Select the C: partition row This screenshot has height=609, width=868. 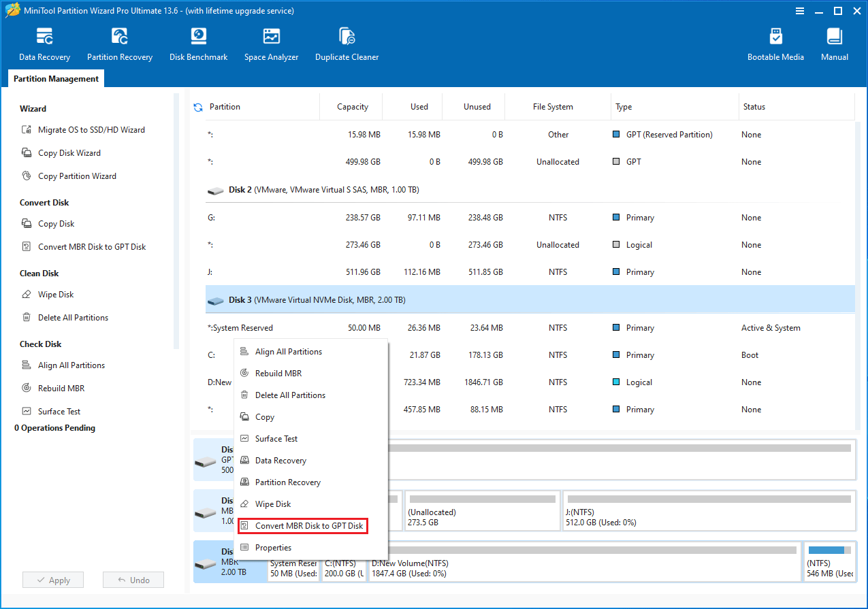click(x=530, y=355)
